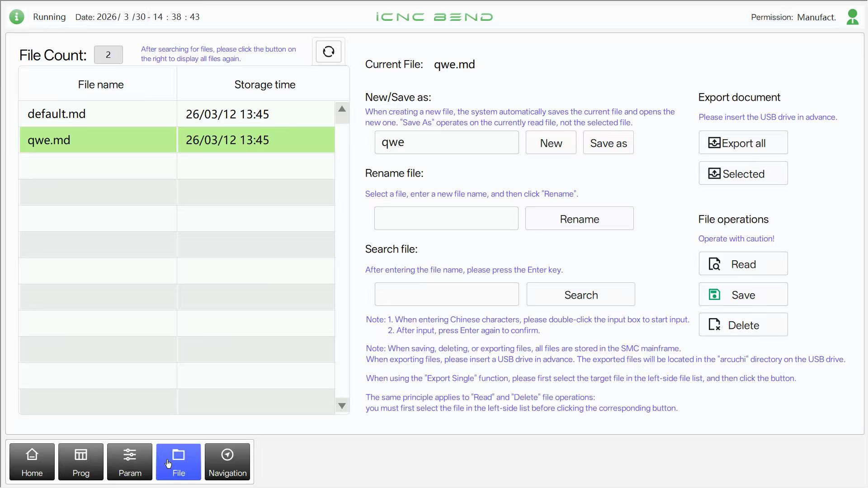Click the file list scroll up arrow
This screenshot has height=488, width=868.
[342, 109]
